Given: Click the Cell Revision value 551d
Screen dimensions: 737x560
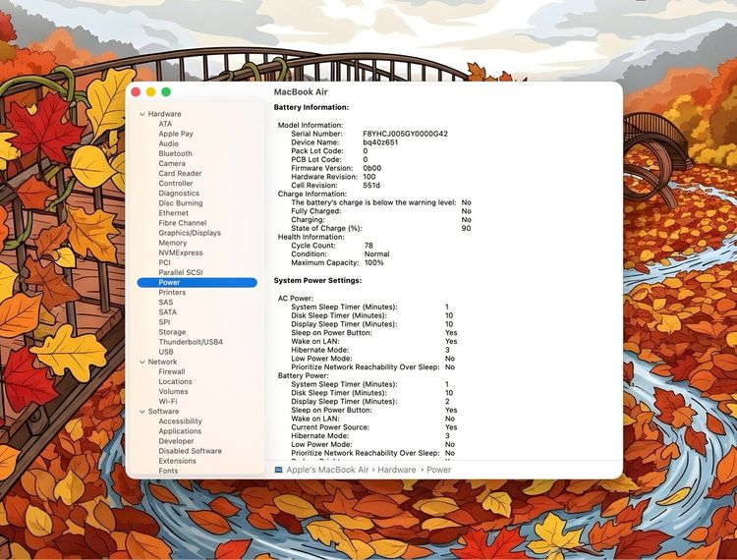Looking at the screenshot, I should coord(371,185).
